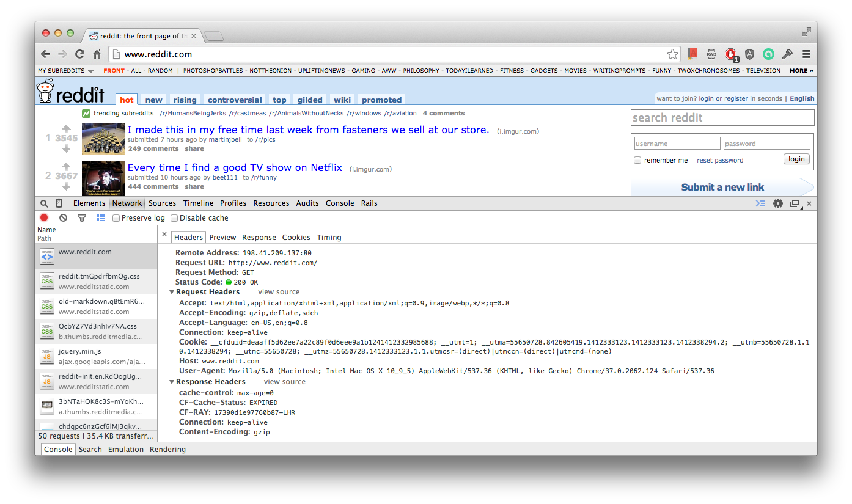
Task: Collapse the Request Headers section
Action: (x=172, y=292)
